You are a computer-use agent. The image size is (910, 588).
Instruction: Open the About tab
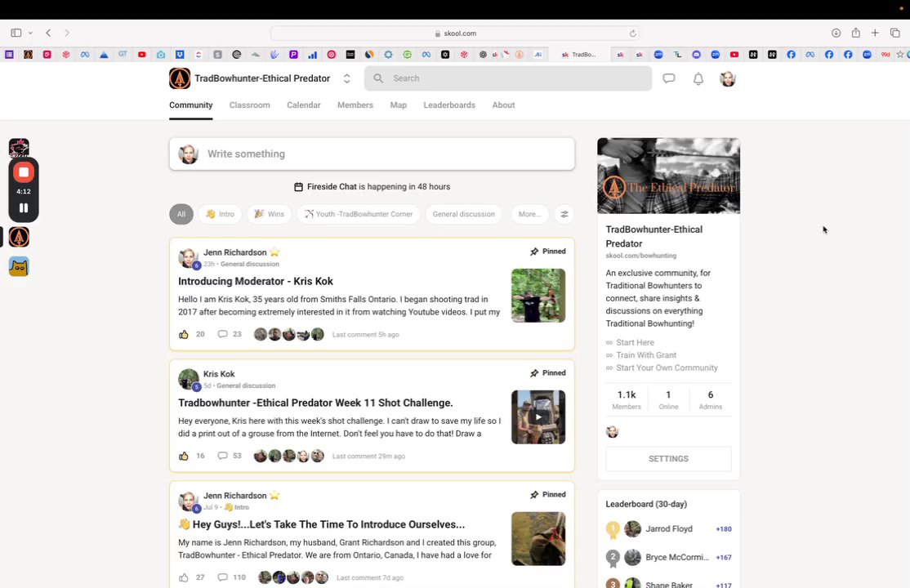coord(503,105)
